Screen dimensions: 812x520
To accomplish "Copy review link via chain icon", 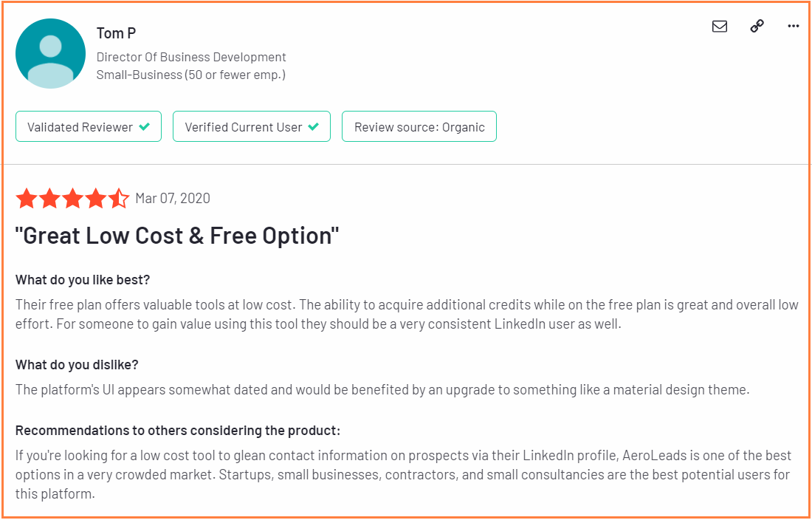I will pyautogui.click(x=757, y=27).
